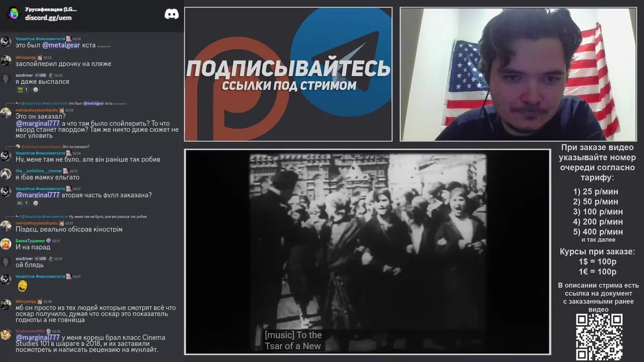Click the 02:58 timestamp next to Shakshuka1984
Screen dimensions: 644x362
point(56,331)
